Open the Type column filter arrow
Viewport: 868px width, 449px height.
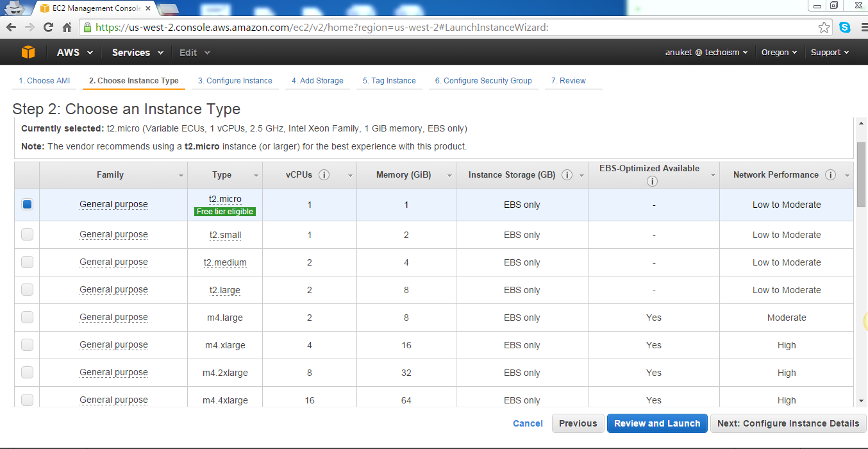[x=256, y=175]
